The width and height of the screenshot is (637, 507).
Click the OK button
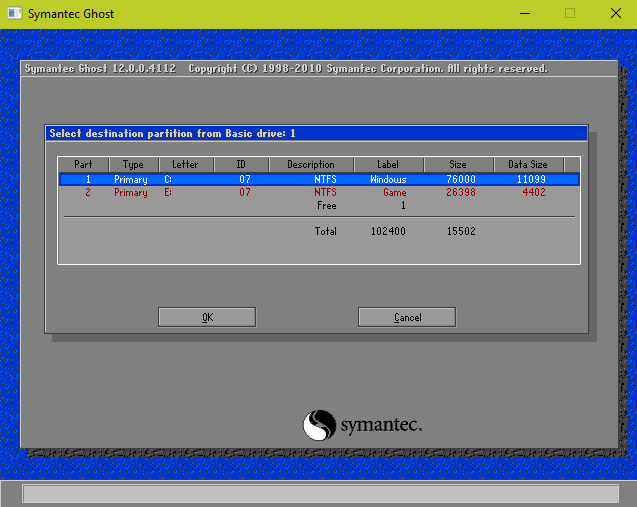207,317
